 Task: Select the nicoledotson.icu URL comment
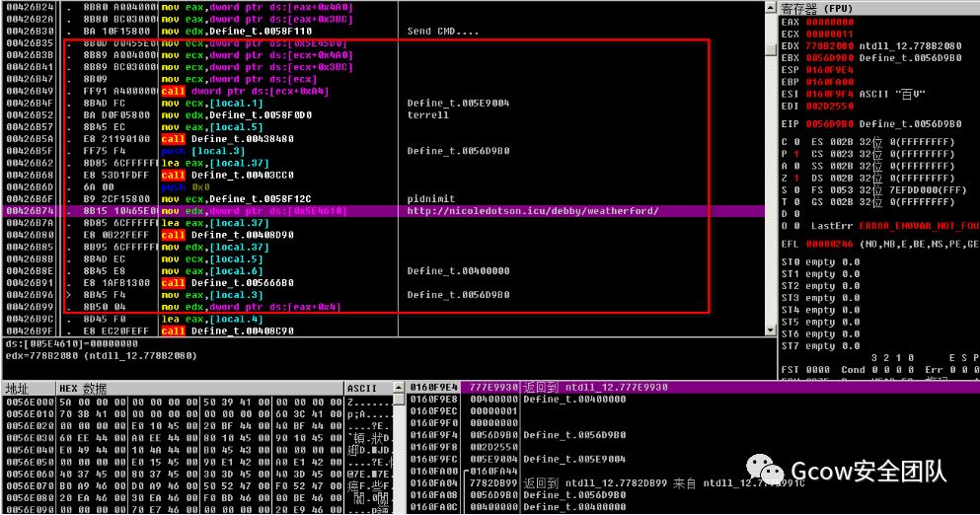(x=533, y=211)
